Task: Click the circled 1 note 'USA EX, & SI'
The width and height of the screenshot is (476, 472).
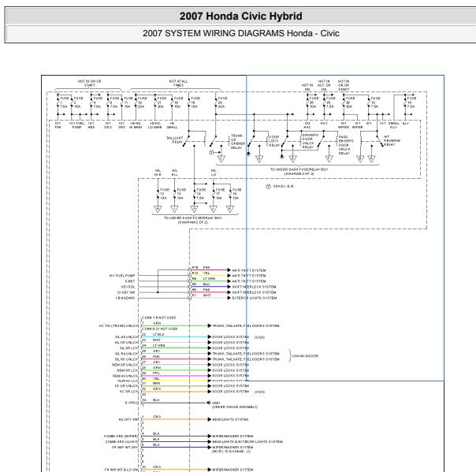Action: tap(280, 187)
